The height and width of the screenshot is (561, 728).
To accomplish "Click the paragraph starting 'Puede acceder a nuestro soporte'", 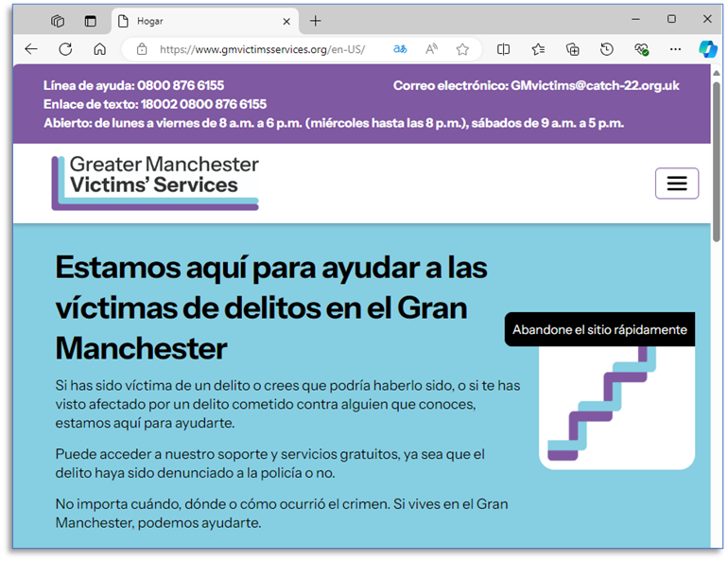I will click(x=269, y=464).
